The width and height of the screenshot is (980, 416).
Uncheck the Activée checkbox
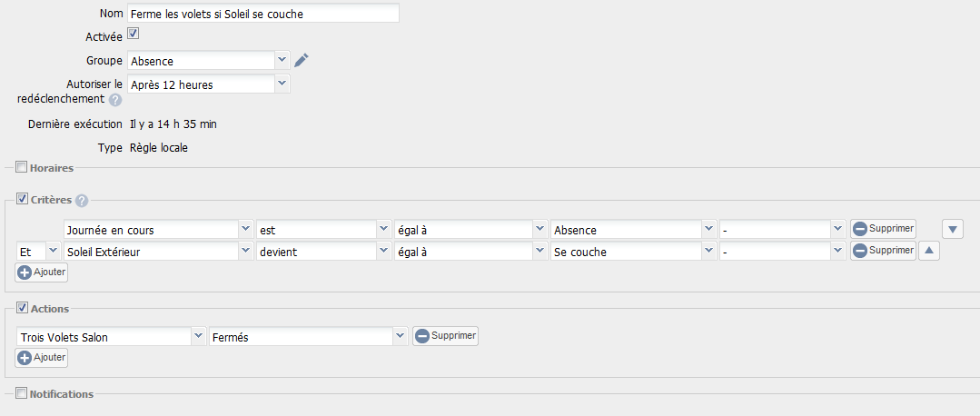[x=133, y=34]
